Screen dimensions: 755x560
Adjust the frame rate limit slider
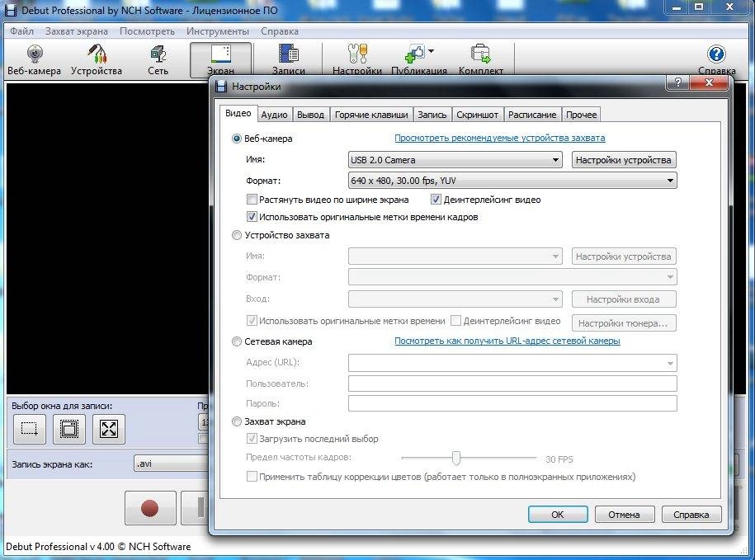point(456,458)
